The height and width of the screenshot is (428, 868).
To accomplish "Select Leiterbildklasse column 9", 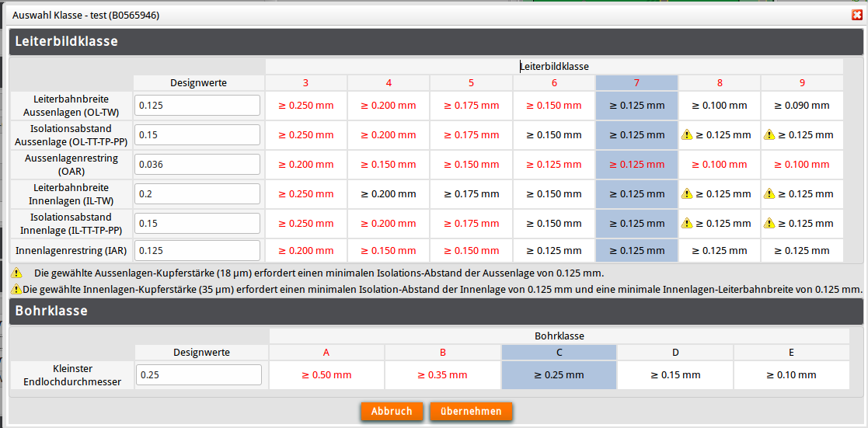I will pos(802,83).
